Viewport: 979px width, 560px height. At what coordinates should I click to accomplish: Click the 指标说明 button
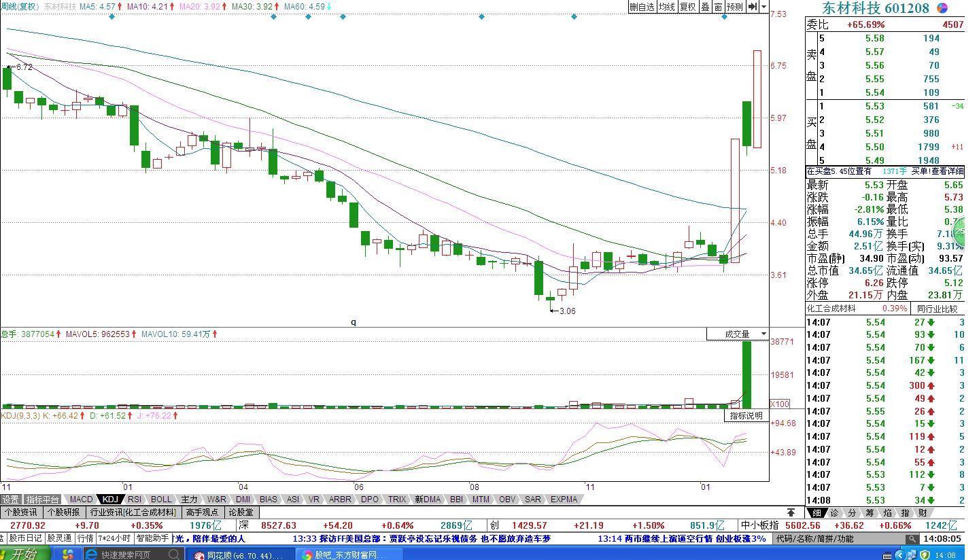(x=746, y=415)
